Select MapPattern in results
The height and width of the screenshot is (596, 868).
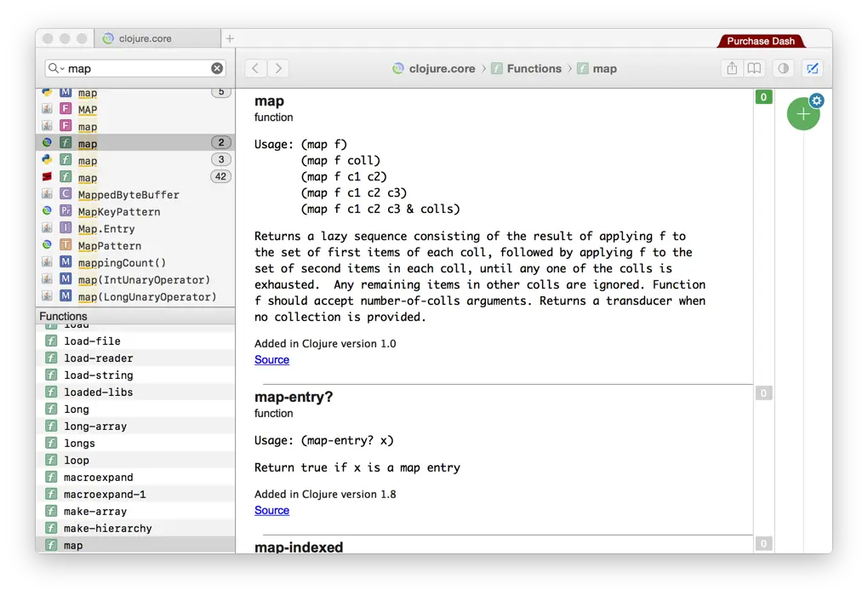point(135,245)
